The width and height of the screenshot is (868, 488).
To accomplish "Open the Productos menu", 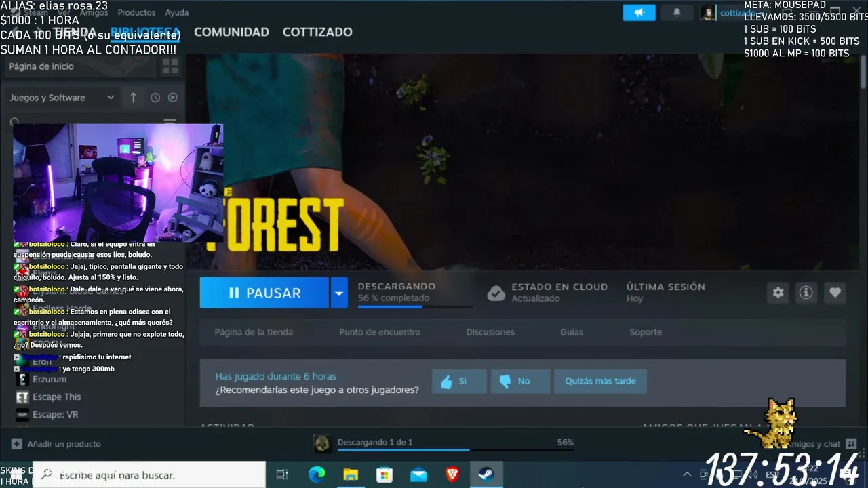I will tap(136, 12).
